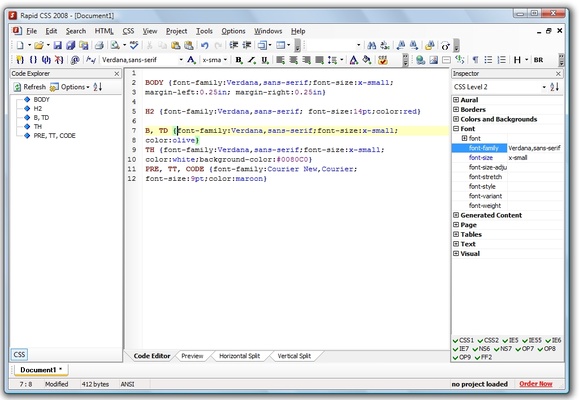579x400 pixels.
Task: Open the File menu
Action: pos(32,31)
